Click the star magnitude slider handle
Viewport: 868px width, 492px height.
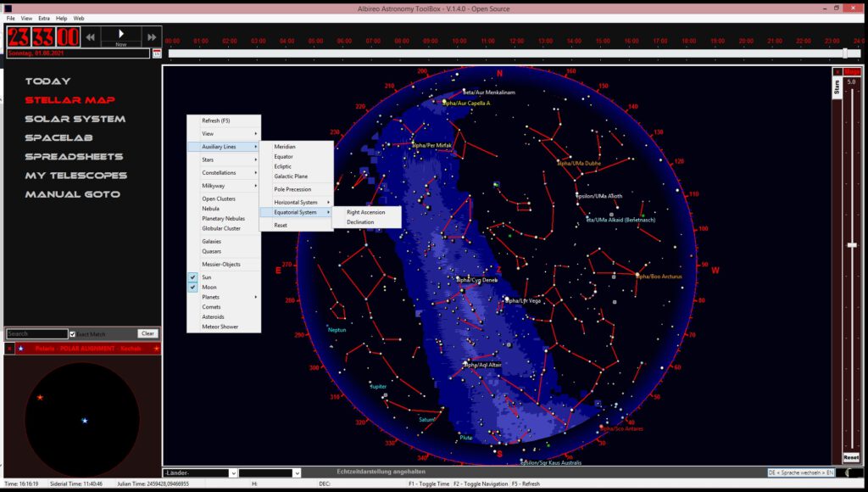point(852,245)
